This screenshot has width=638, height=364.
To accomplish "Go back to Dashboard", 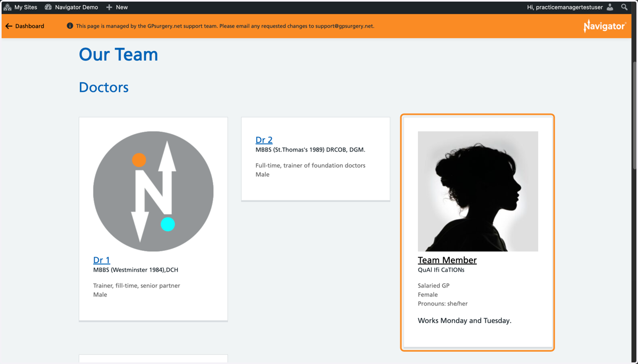I will tap(25, 26).
